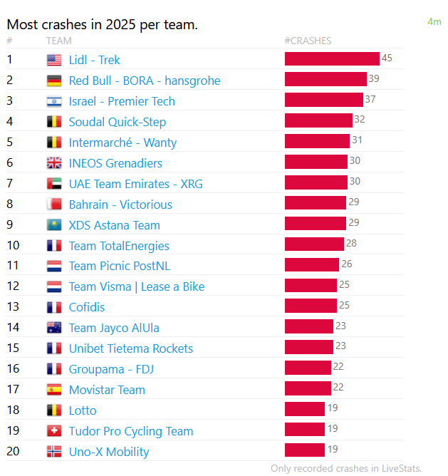Viewport: 448px width, 476px height.
Task: Click the German flag beside Red Bull - BORA
Action: click(54, 81)
